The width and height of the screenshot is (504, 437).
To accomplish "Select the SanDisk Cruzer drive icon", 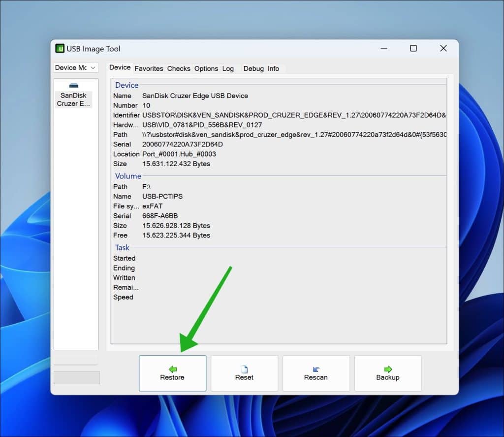I will 74,86.
